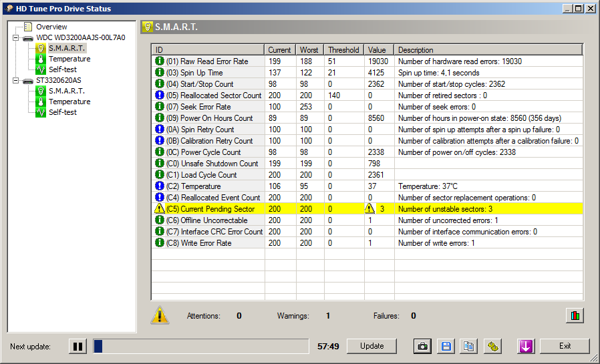Click the Threshold column header

pyautogui.click(x=343, y=50)
